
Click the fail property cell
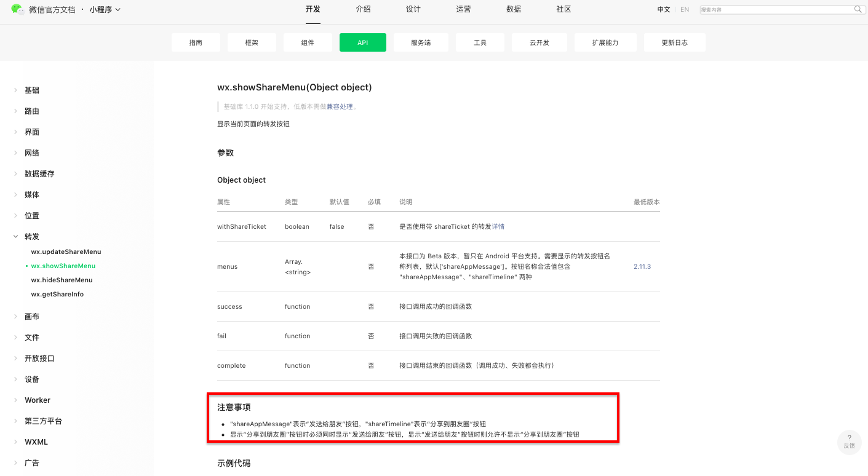click(x=221, y=336)
